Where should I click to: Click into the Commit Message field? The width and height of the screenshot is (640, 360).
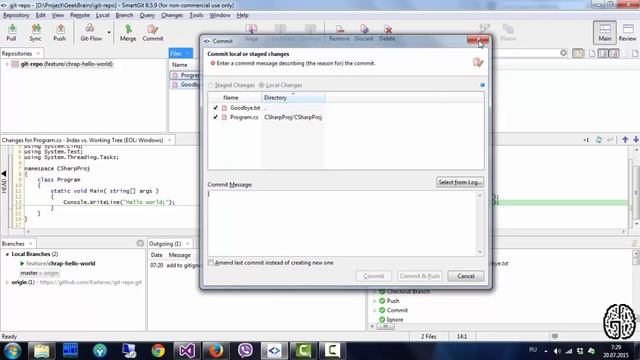pyautogui.click(x=342, y=223)
